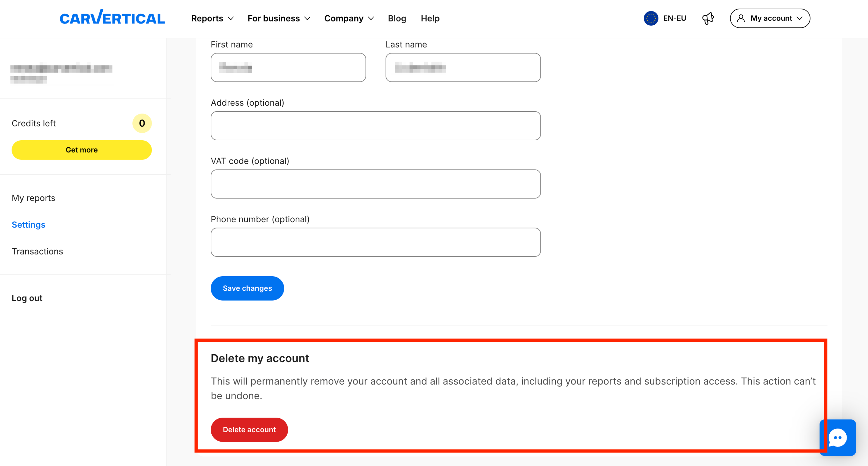Go to the Blog page

click(397, 18)
